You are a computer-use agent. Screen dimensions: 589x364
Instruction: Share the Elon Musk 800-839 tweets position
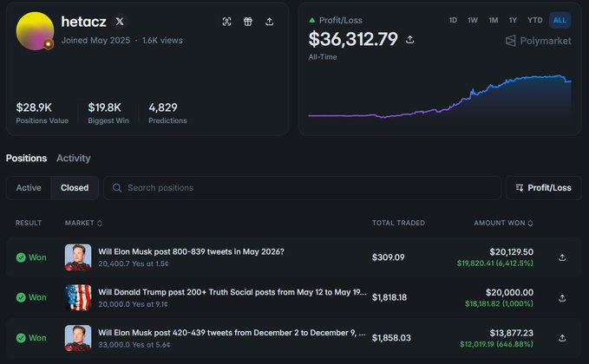562,257
